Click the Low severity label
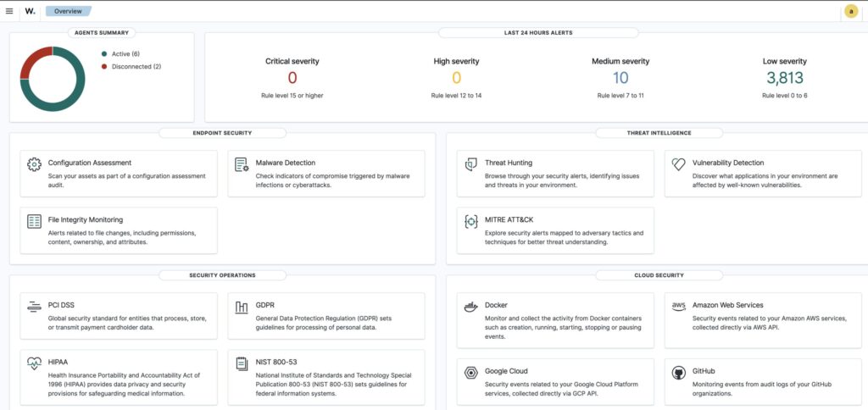This screenshot has width=868, height=410. click(x=784, y=62)
